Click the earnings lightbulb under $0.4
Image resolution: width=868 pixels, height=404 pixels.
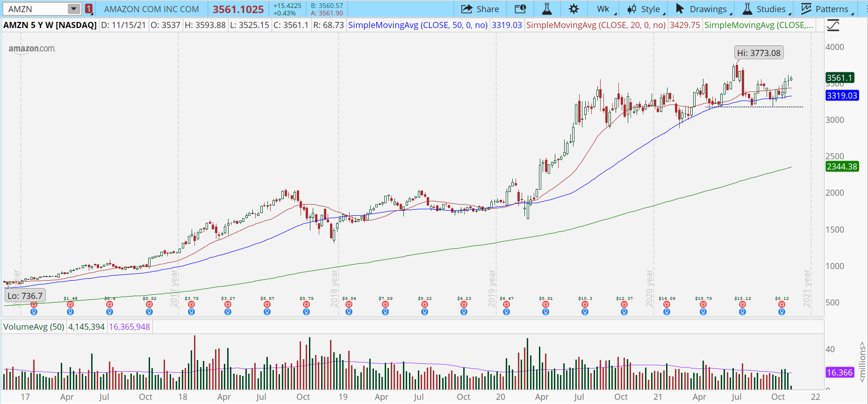click(x=109, y=312)
